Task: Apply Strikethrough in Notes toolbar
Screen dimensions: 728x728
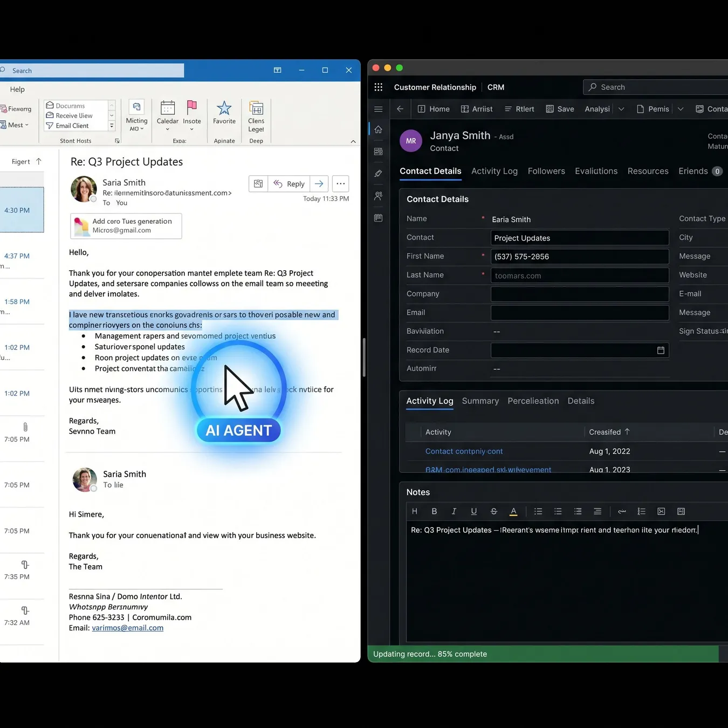Action: [x=494, y=511]
